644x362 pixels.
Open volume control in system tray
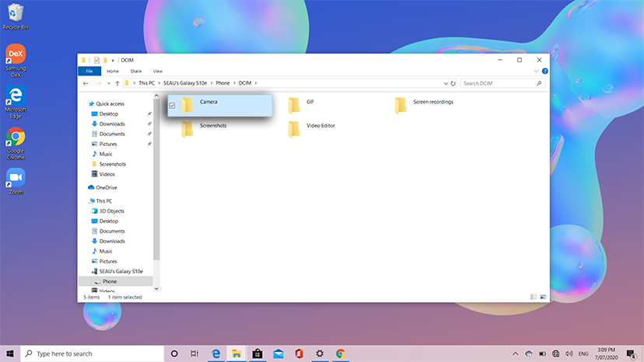click(569, 353)
